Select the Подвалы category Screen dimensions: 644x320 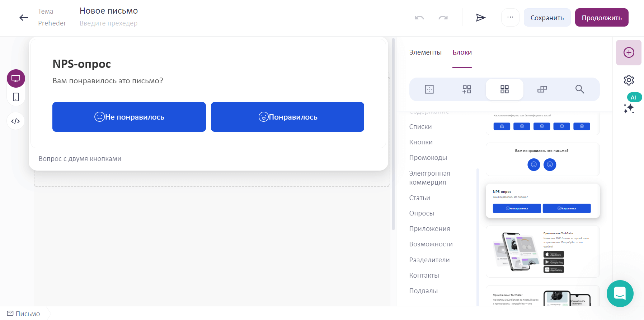(x=423, y=291)
